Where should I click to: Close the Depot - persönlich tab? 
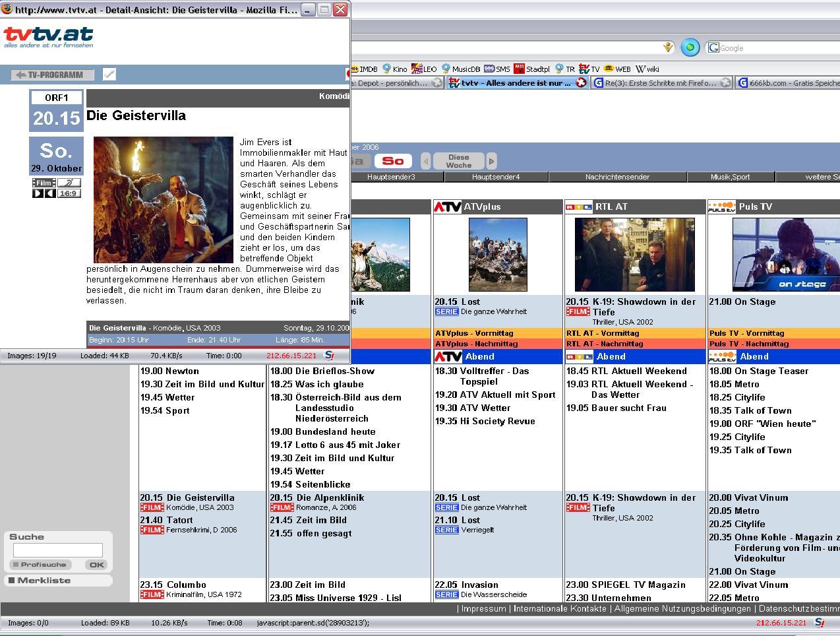436,83
